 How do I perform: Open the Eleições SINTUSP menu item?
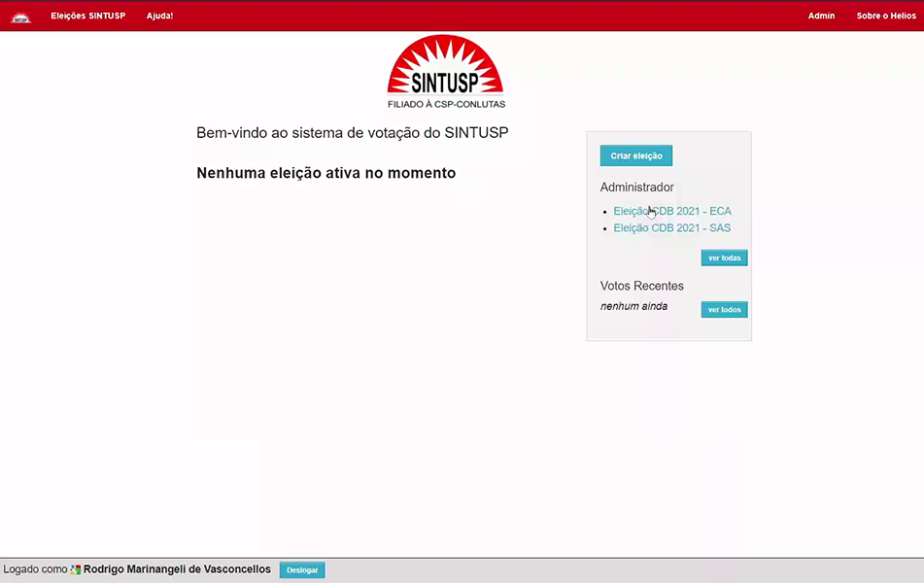click(x=88, y=17)
